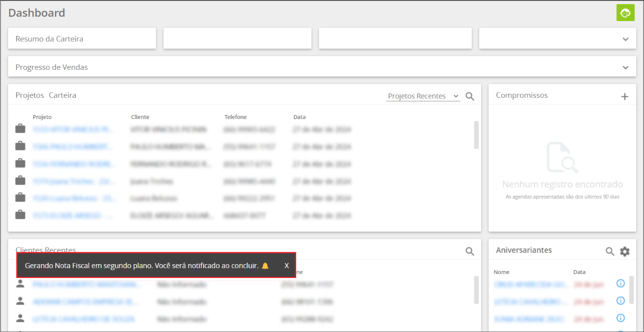Open the Fernando Rodrigo project link
Image resolution: width=644 pixels, height=332 pixels.
pos(73,164)
